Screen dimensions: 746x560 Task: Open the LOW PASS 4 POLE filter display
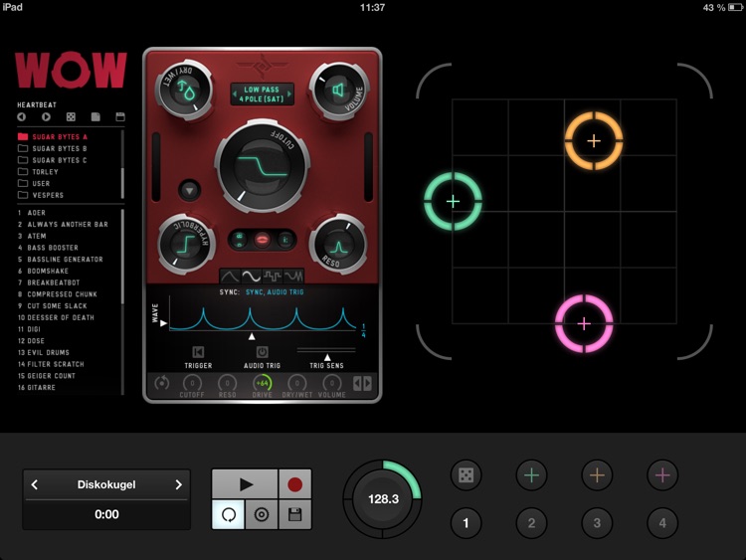[263, 94]
